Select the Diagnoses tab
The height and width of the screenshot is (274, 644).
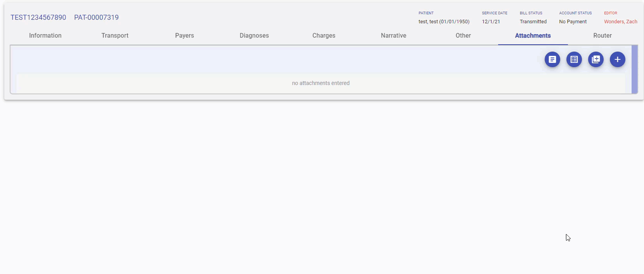(254, 35)
